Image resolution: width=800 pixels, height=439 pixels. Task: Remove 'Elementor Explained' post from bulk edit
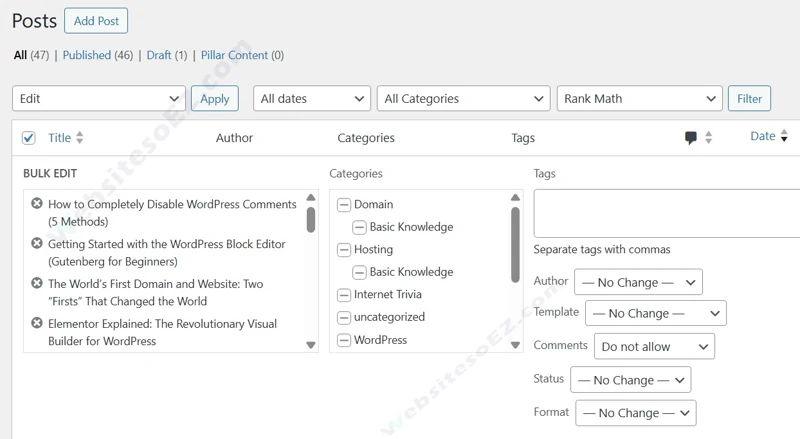[37, 324]
